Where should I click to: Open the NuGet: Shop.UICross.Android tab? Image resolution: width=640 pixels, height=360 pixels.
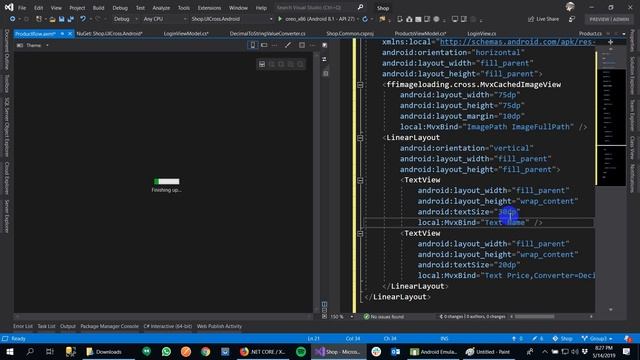point(109,33)
